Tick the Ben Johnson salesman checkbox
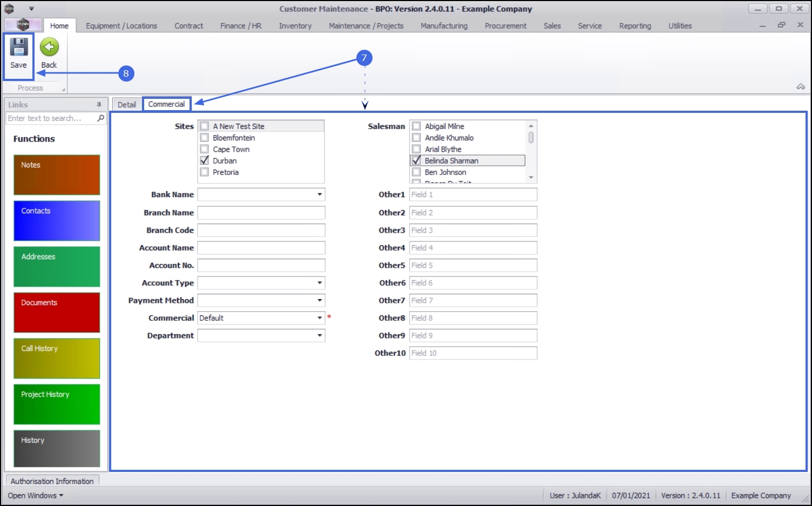 [x=416, y=172]
